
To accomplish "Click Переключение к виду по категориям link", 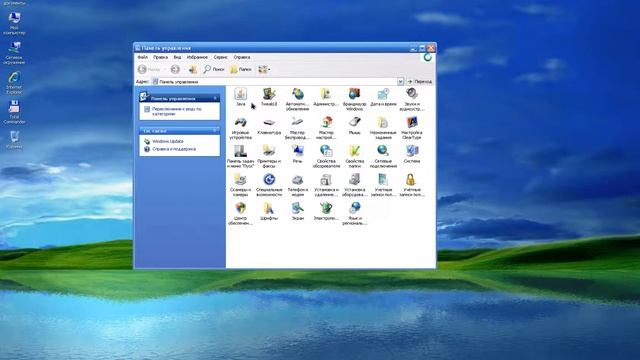I will coord(177,111).
